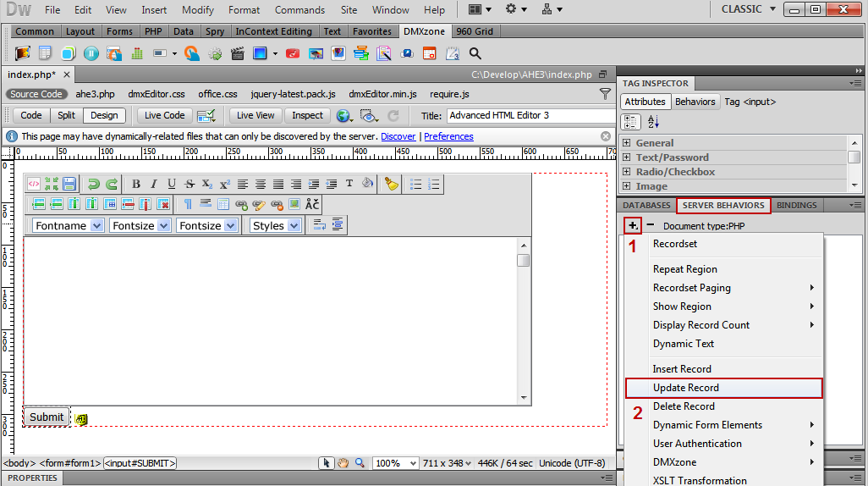Apply strikethrough in editor toolbar
Viewport: 868px width, 486px height.
click(190, 184)
